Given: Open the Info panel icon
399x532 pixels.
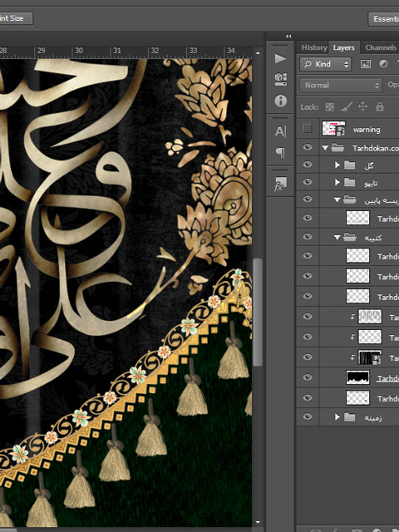Looking at the screenshot, I should pyautogui.click(x=280, y=101).
